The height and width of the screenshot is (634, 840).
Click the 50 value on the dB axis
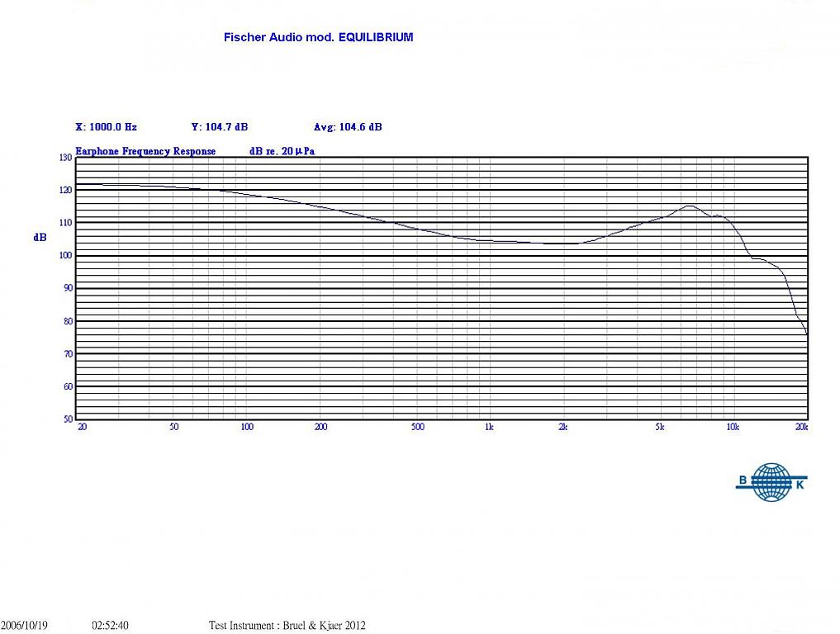(x=68, y=419)
